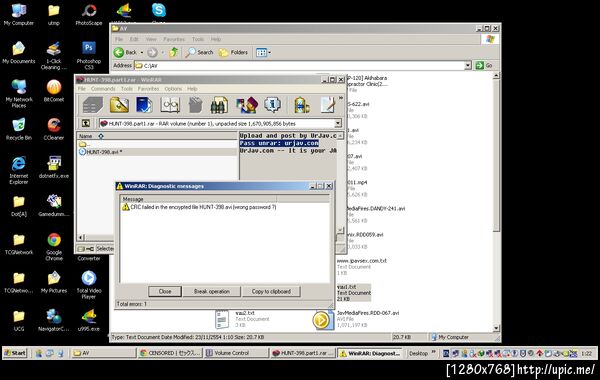
Task: Switch to Volume Control taskbar button
Action: 236,353
